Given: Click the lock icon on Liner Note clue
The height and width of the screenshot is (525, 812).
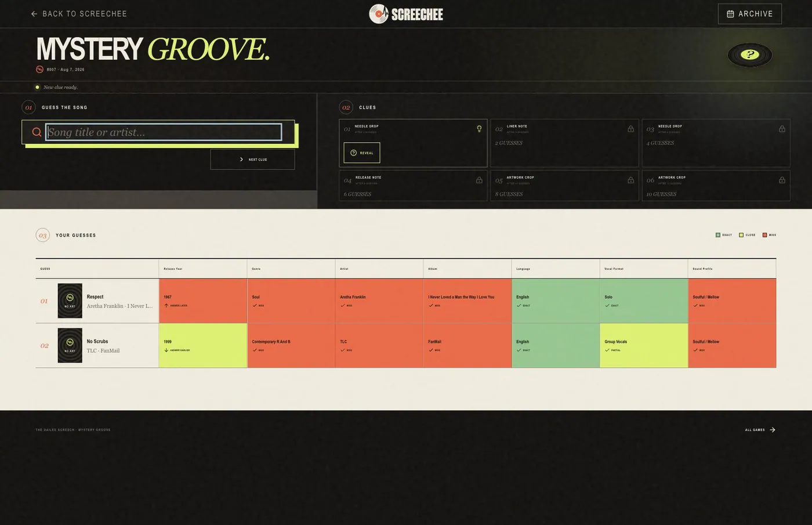Looking at the screenshot, I should [630, 129].
